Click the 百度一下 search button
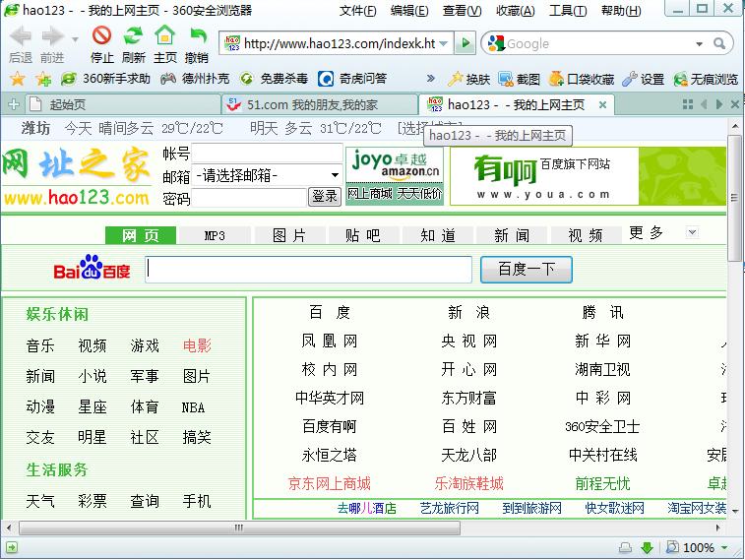This screenshot has width=745, height=560. tap(526, 270)
